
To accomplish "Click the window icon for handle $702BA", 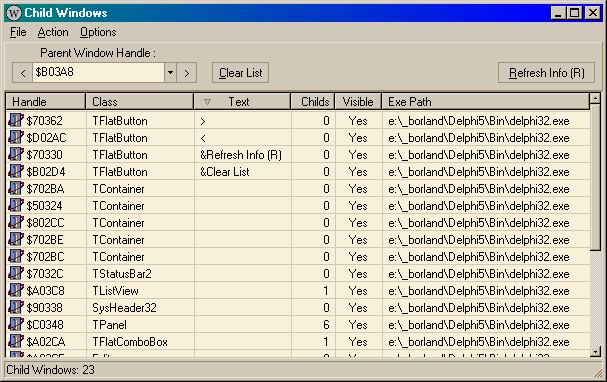I will 16,188.
